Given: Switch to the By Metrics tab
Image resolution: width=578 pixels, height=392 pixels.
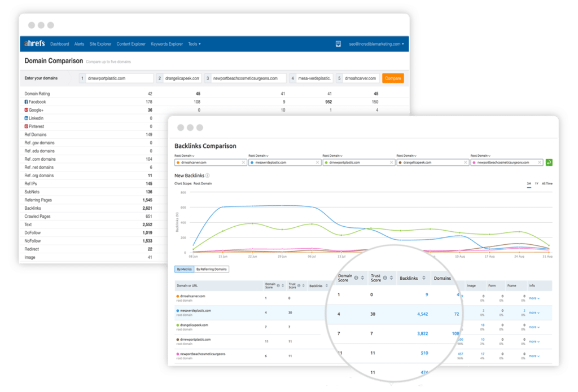Looking at the screenshot, I should click(x=185, y=269).
